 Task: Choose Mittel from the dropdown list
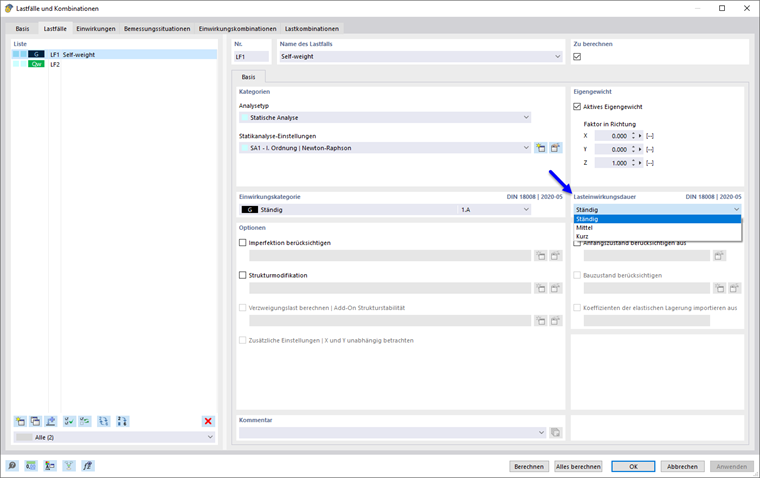click(x=658, y=227)
